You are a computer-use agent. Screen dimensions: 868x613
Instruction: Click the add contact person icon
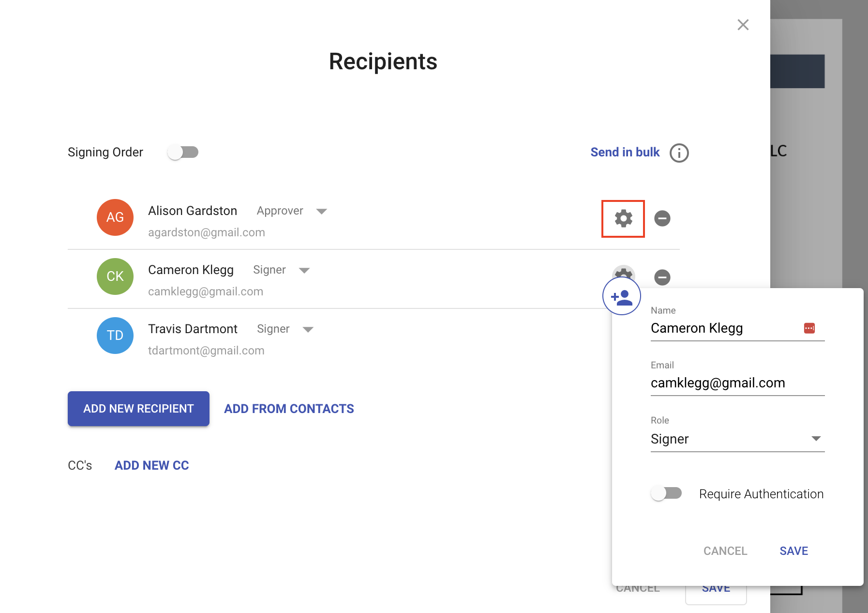point(622,296)
